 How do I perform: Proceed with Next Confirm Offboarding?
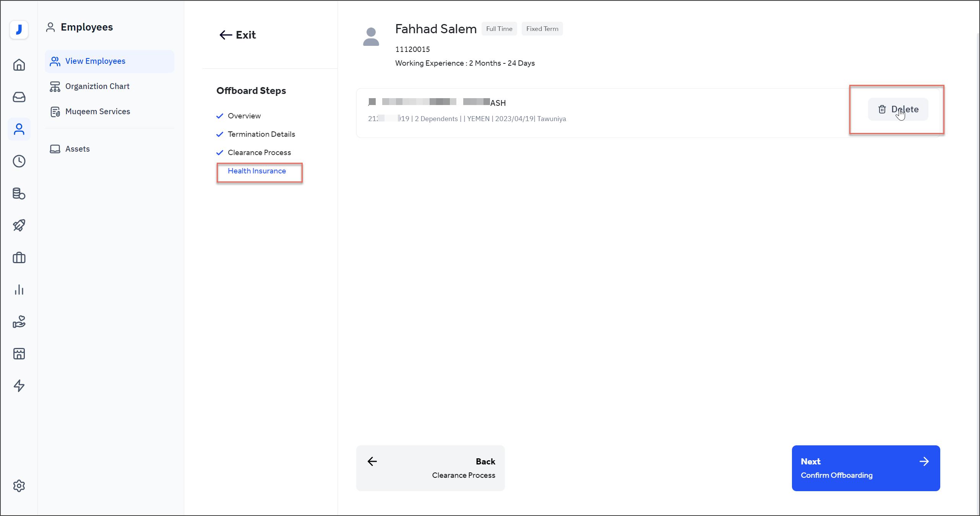pos(865,468)
